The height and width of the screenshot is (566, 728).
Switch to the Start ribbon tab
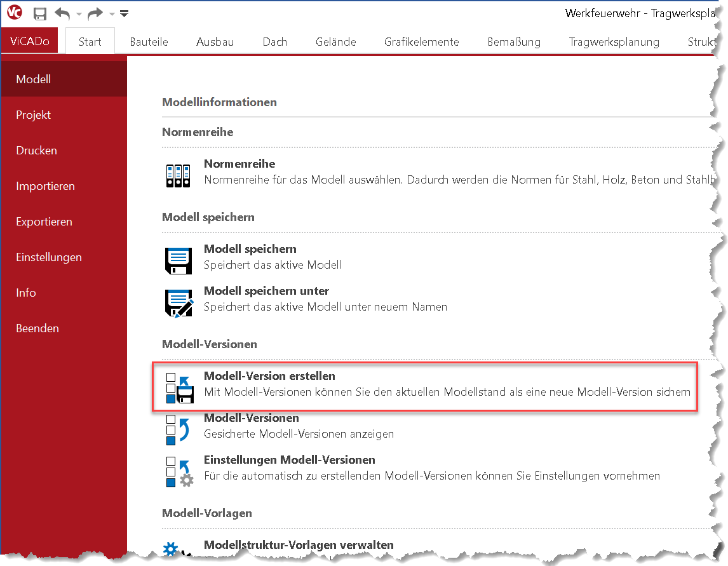(90, 42)
